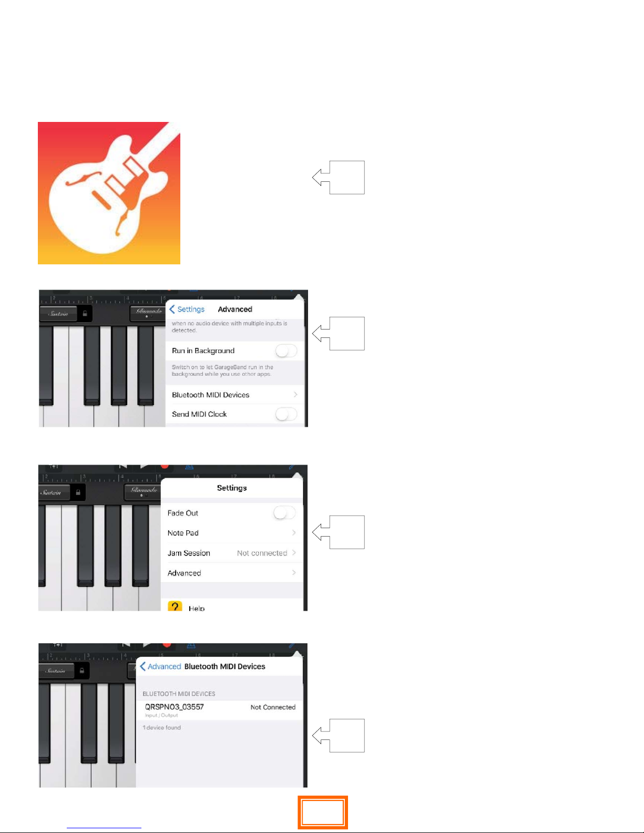The width and height of the screenshot is (644, 833).
Task: Turn on the Fade Out switch
Action: point(284,513)
